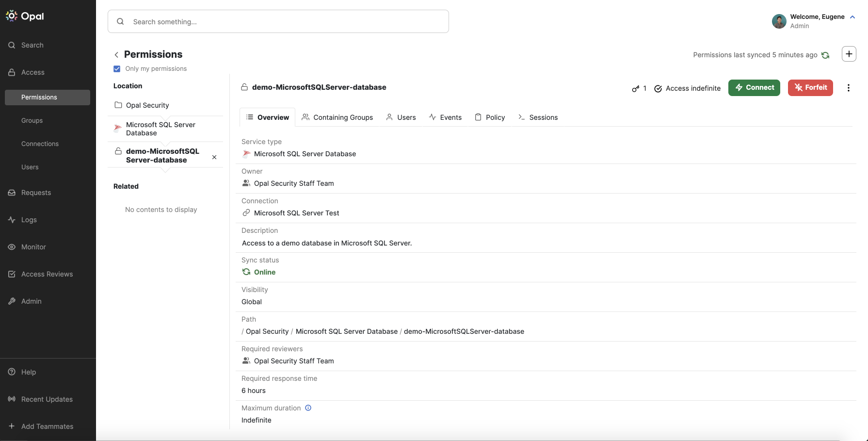The height and width of the screenshot is (441, 868).
Task: Open Recent Updates broadcast icon
Action: 12,399
